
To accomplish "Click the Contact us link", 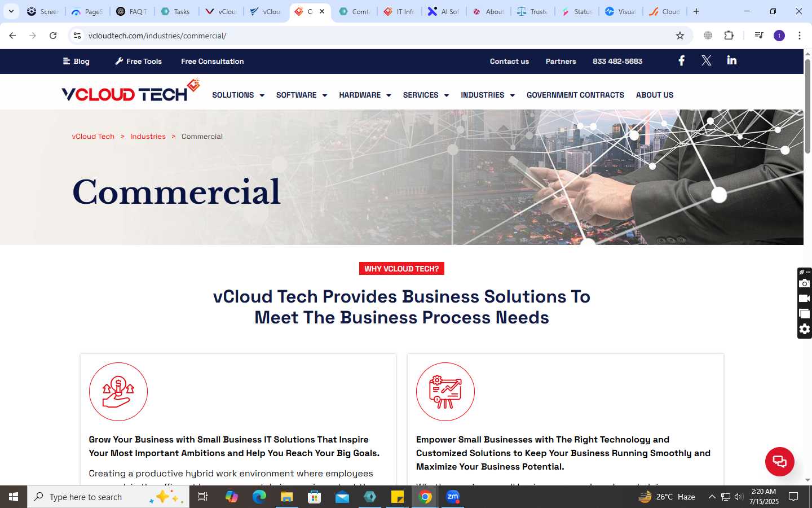I will 509,62.
